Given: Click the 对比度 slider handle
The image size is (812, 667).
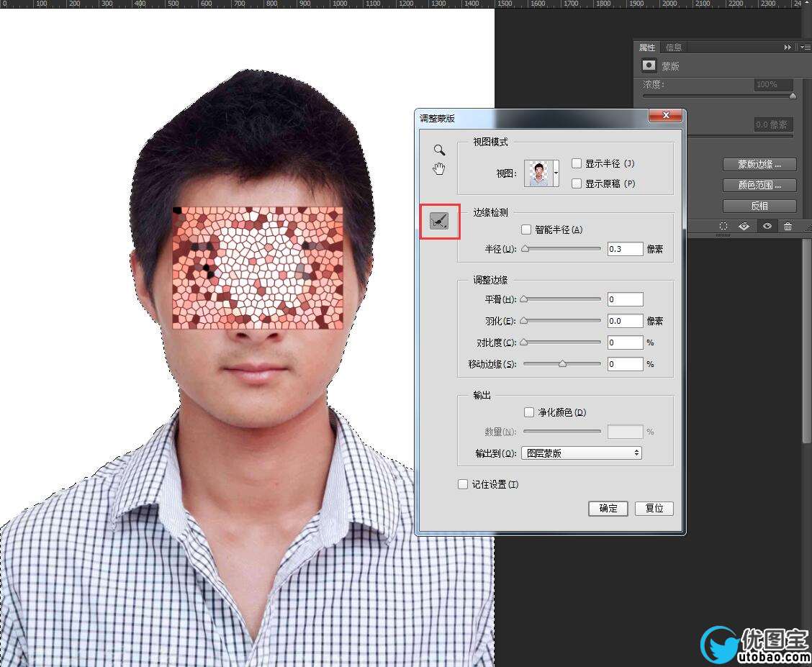Looking at the screenshot, I should click(x=524, y=342).
